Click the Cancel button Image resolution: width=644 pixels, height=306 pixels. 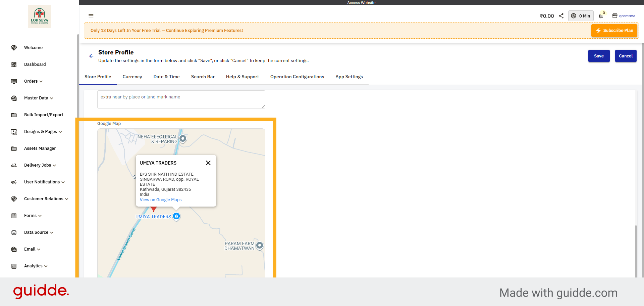pyautogui.click(x=626, y=56)
